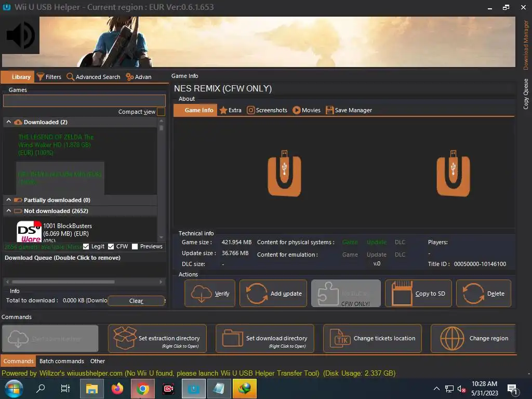Click the notebook taskbar app icon
This screenshot has width=532, height=399.
point(219,389)
